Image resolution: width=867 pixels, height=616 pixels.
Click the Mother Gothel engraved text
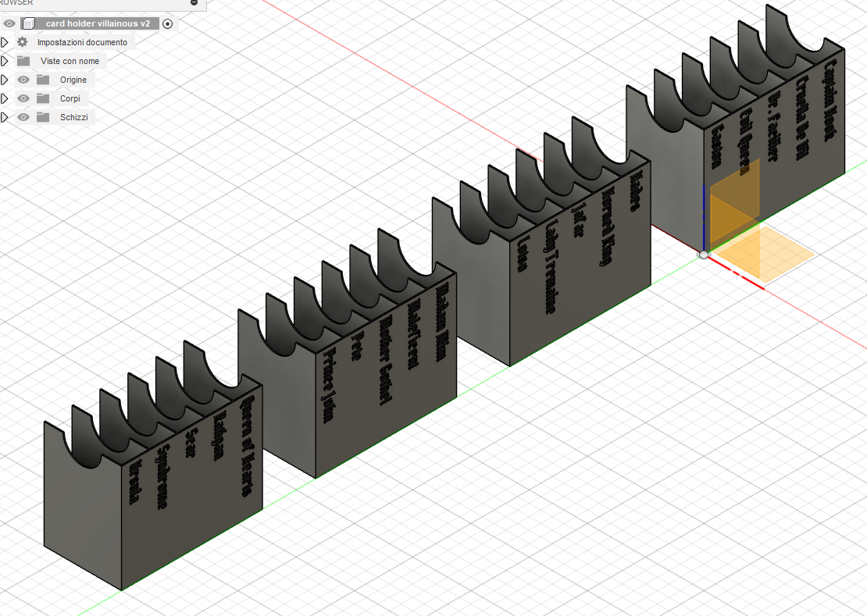tap(386, 360)
